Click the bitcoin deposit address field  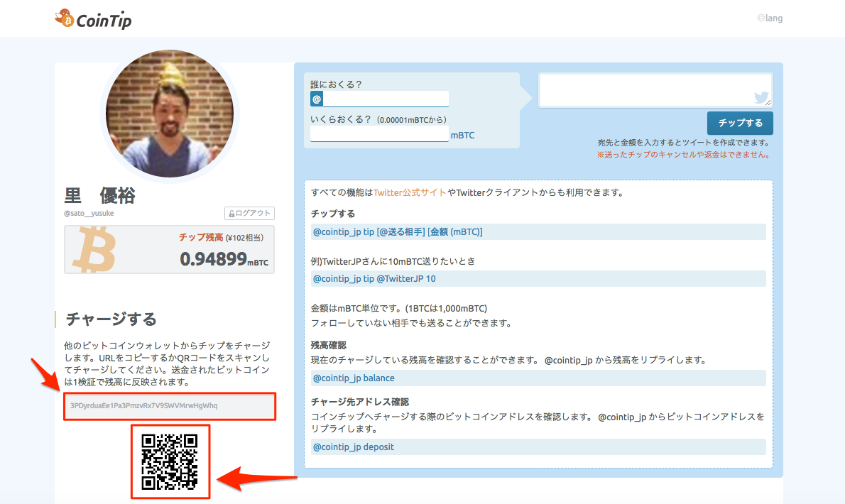170,406
